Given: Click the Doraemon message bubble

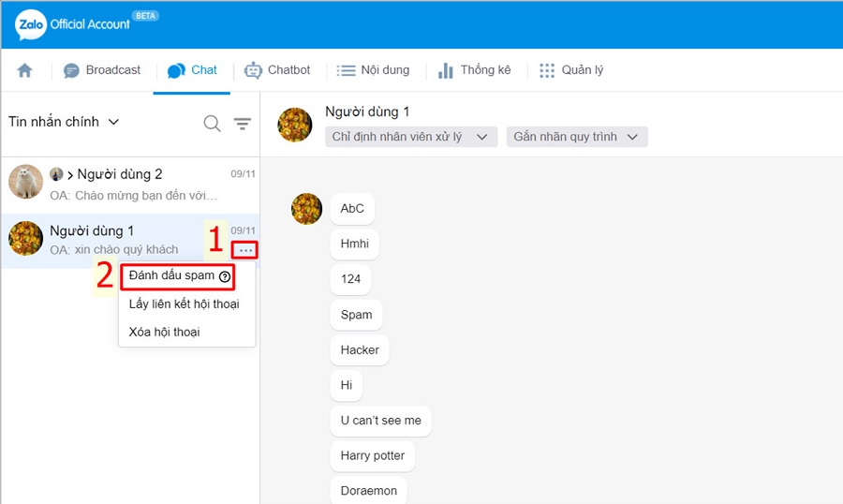Looking at the screenshot, I should tap(369, 491).
